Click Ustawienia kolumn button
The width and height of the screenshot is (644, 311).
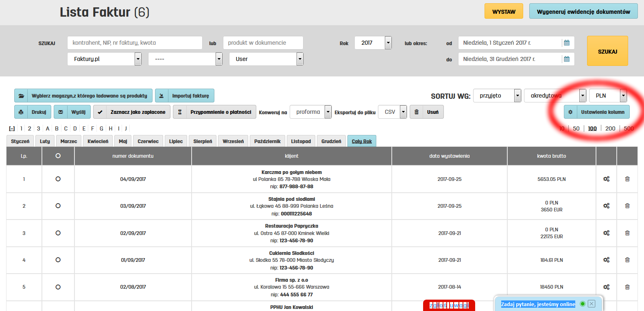[597, 112]
